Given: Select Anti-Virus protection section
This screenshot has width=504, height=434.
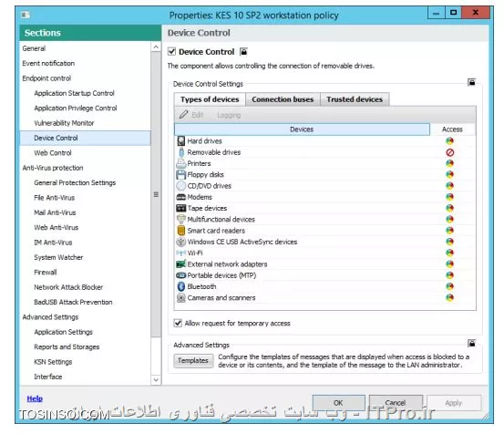Looking at the screenshot, I should 53,168.
